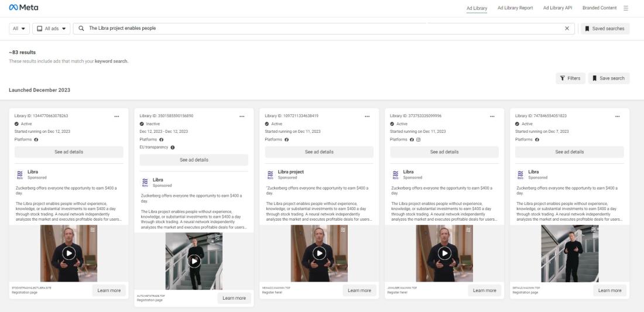Play the staircase video in ad 3501585590156890
This screenshot has height=312, width=644.
pyautogui.click(x=194, y=260)
